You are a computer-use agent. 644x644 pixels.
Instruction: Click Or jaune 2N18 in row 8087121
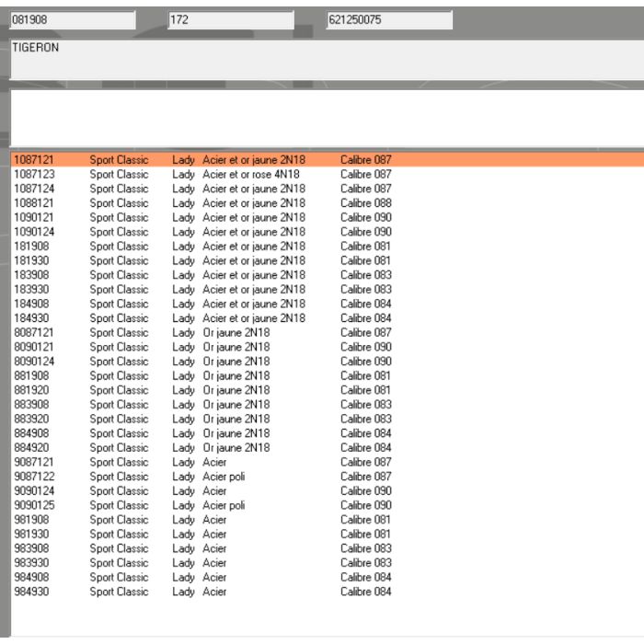tap(236, 332)
